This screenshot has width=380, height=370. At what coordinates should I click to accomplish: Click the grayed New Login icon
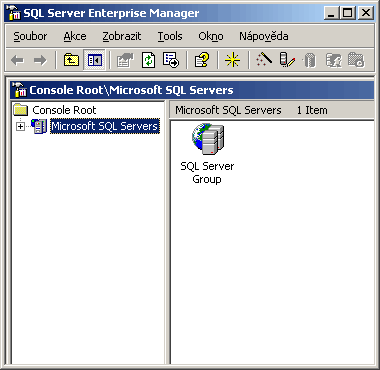coord(334,61)
